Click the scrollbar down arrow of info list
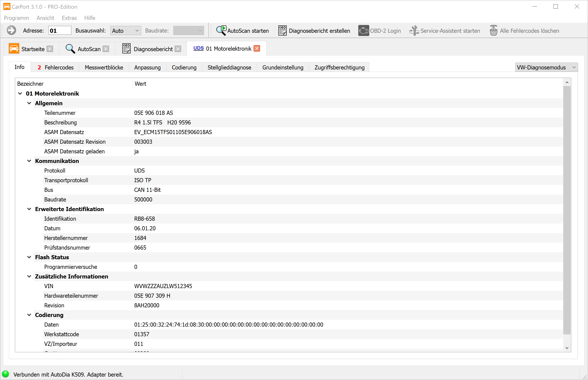The width and height of the screenshot is (588, 380). point(567,348)
